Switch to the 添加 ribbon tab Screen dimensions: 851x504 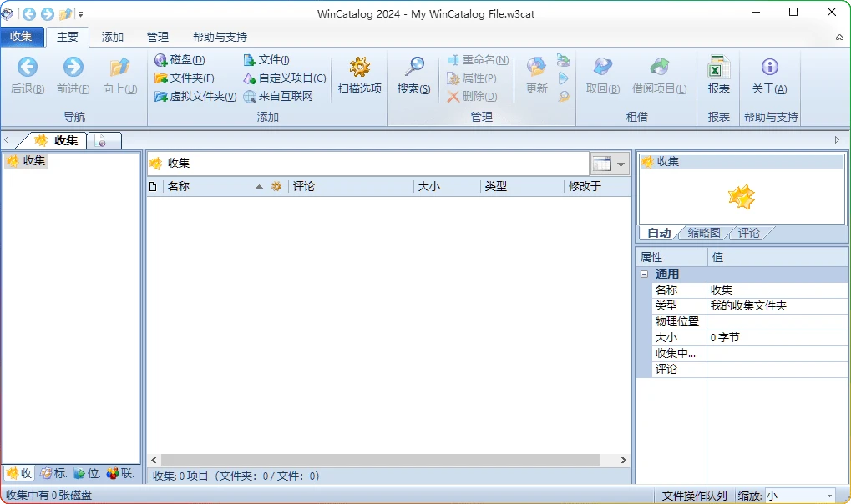(113, 37)
